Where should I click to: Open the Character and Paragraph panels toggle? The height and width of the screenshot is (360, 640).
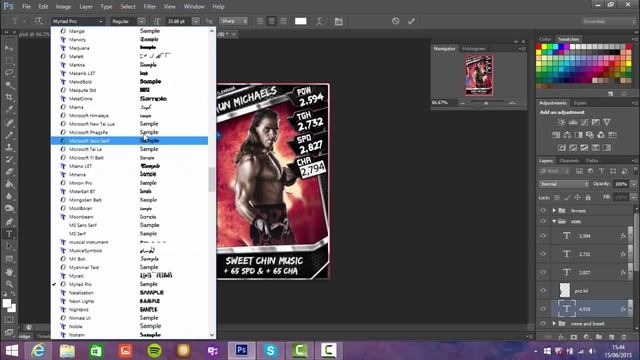point(338,21)
